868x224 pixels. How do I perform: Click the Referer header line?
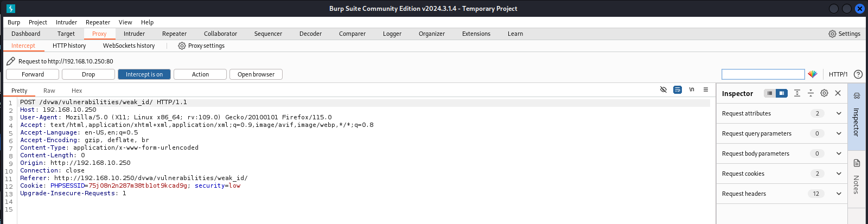(134, 178)
